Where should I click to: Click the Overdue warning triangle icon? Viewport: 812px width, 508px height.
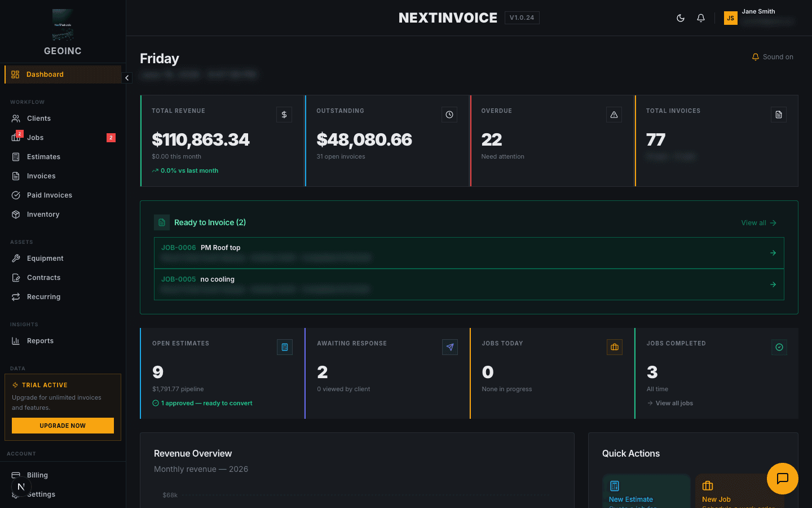(614, 115)
